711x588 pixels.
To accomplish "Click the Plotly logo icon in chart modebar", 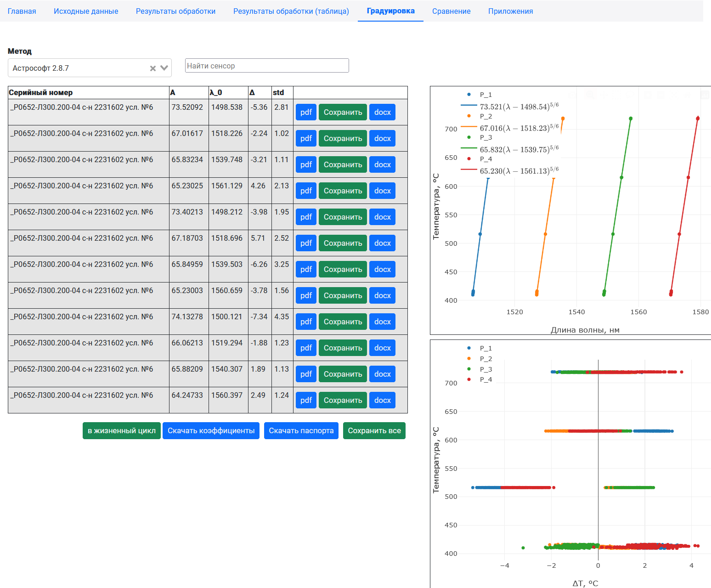I will click(x=705, y=95).
